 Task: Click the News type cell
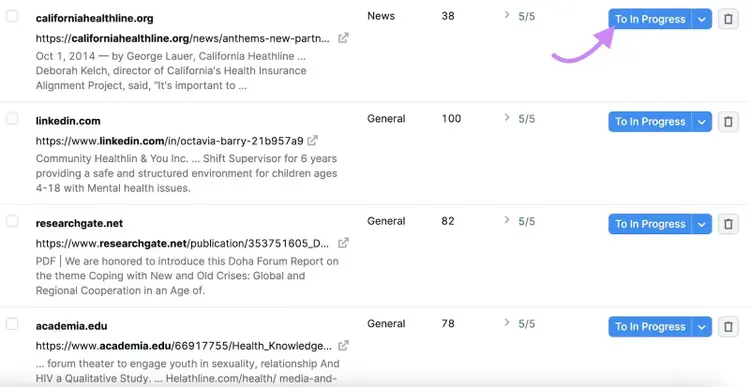click(381, 16)
